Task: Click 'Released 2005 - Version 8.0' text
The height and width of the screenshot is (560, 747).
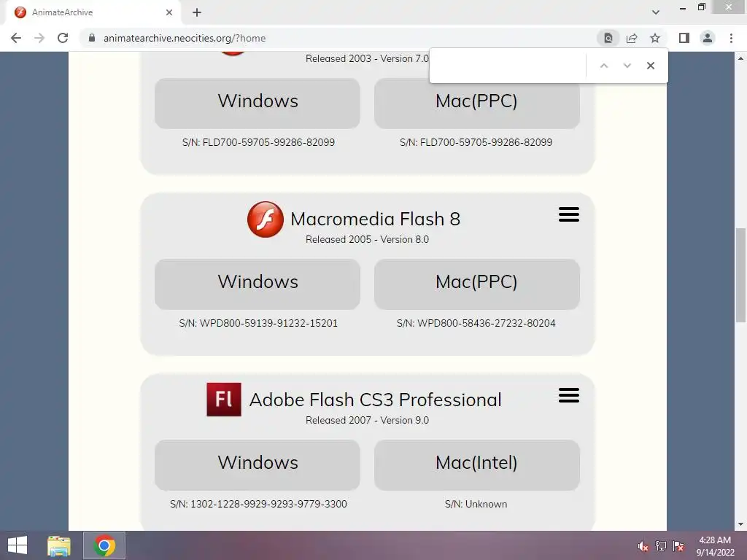Action: coord(368,239)
